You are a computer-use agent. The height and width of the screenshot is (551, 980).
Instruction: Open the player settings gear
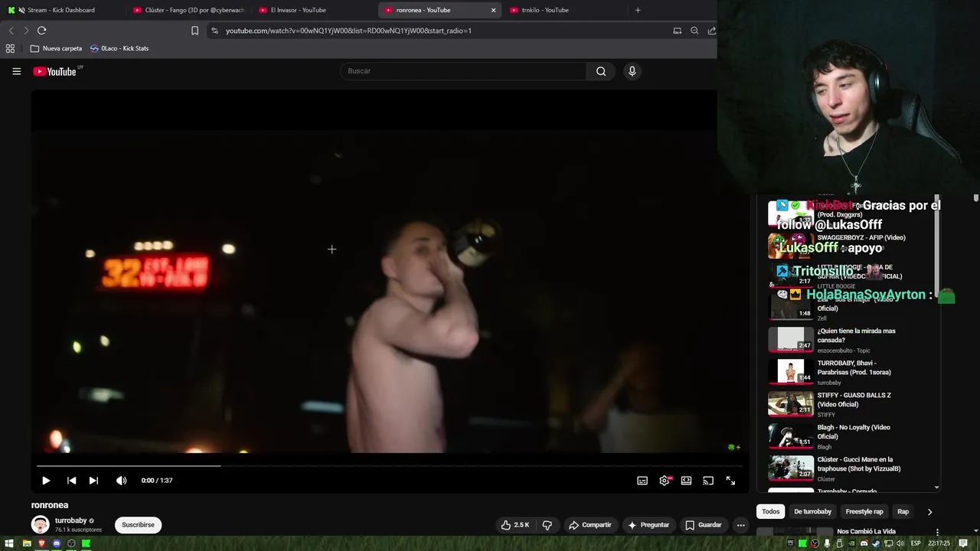pyautogui.click(x=665, y=481)
